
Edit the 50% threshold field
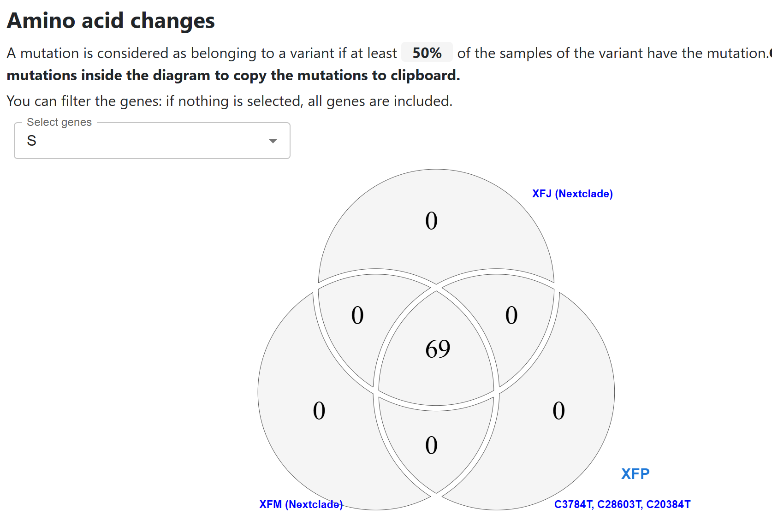point(427,53)
